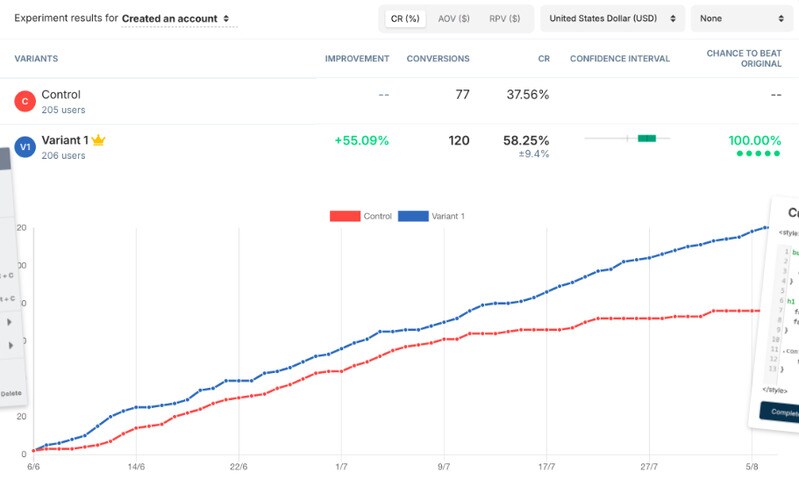
Task: Expand the None filter dropdown
Action: pyautogui.click(x=740, y=18)
